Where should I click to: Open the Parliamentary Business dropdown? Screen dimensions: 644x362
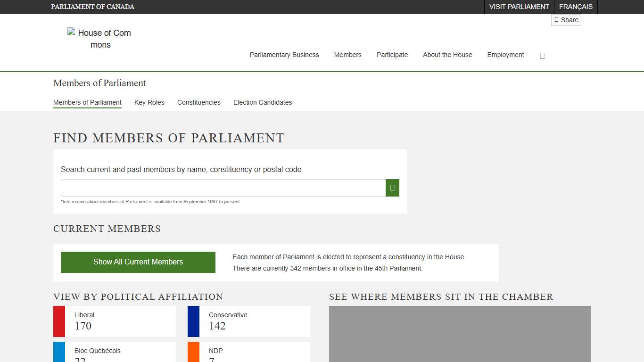point(284,55)
